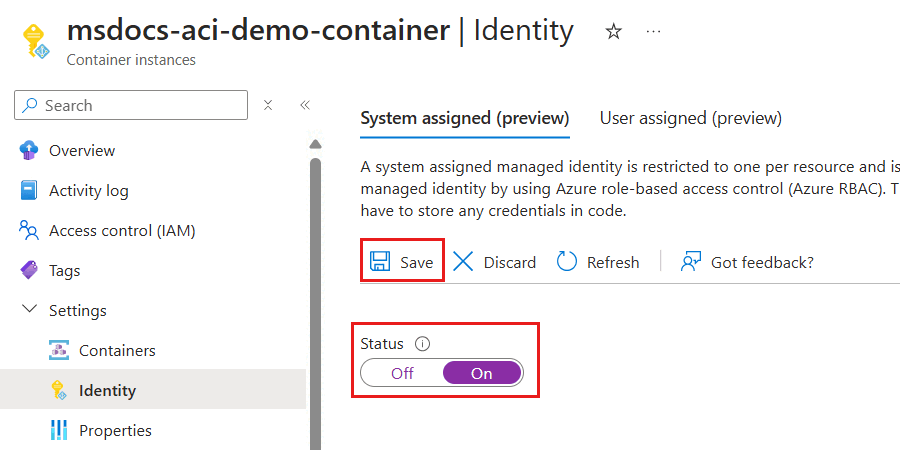
Task: Click the Discard X icon
Action: pos(463,262)
